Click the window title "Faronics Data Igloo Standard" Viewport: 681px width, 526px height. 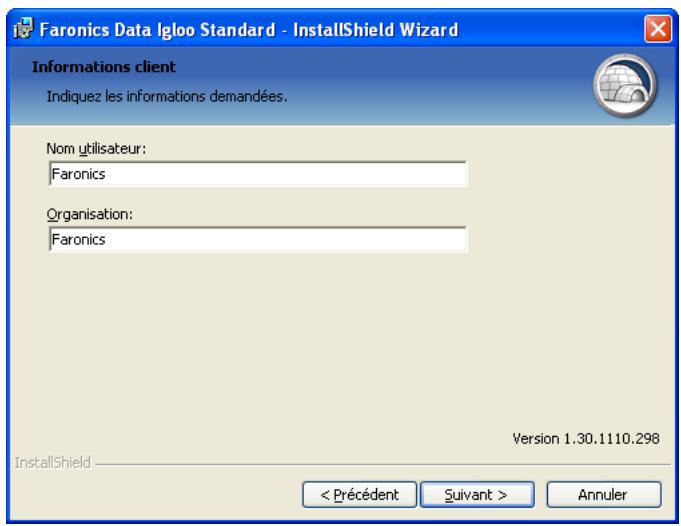click(158, 30)
